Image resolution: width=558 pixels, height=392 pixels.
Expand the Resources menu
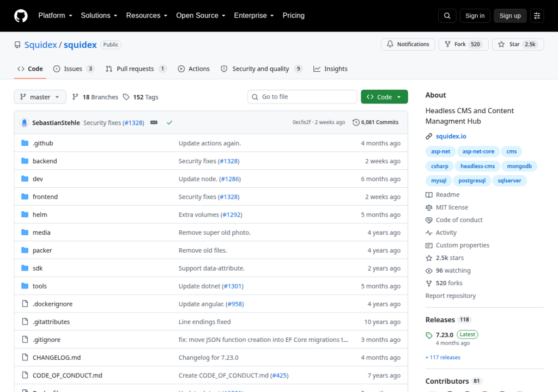147,16
